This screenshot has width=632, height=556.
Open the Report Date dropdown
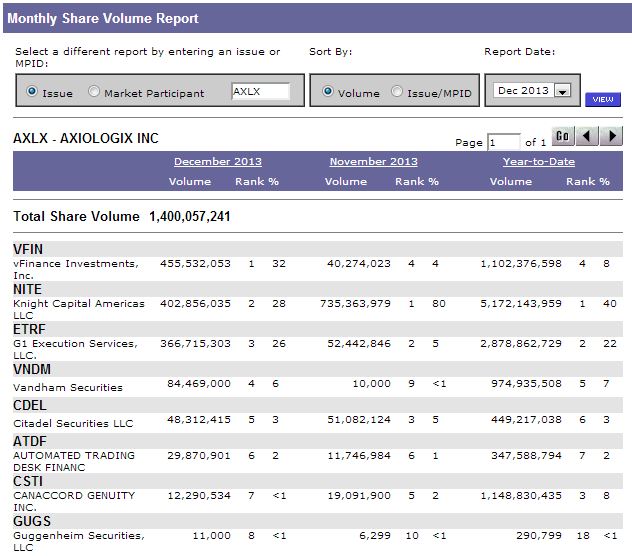pyautogui.click(x=561, y=91)
